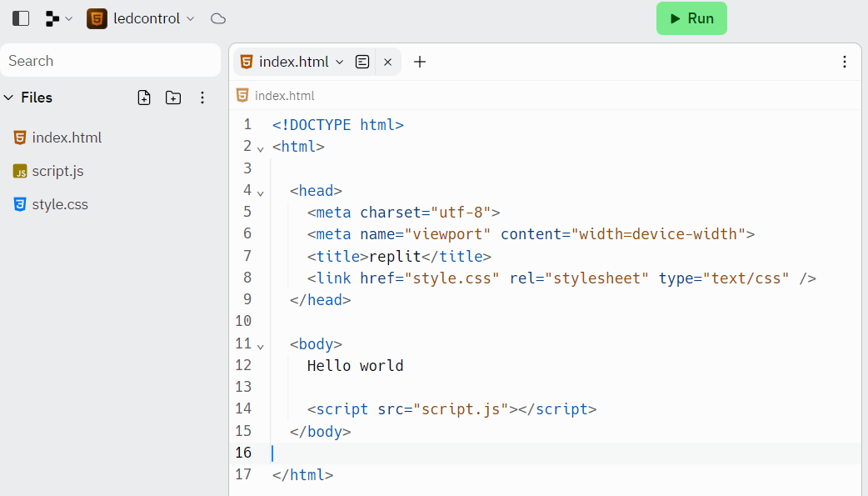Image resolution: width=868 pixels, height=496 pixels.
Task: Select the index.html editor tab
Action: pos(293,62)
